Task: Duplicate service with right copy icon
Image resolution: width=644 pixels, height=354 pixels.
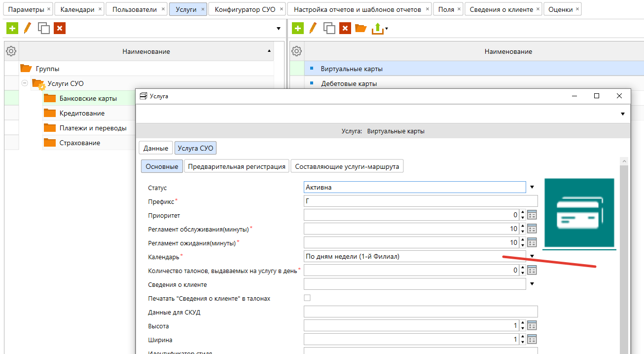Action: (x=329, y=29)
